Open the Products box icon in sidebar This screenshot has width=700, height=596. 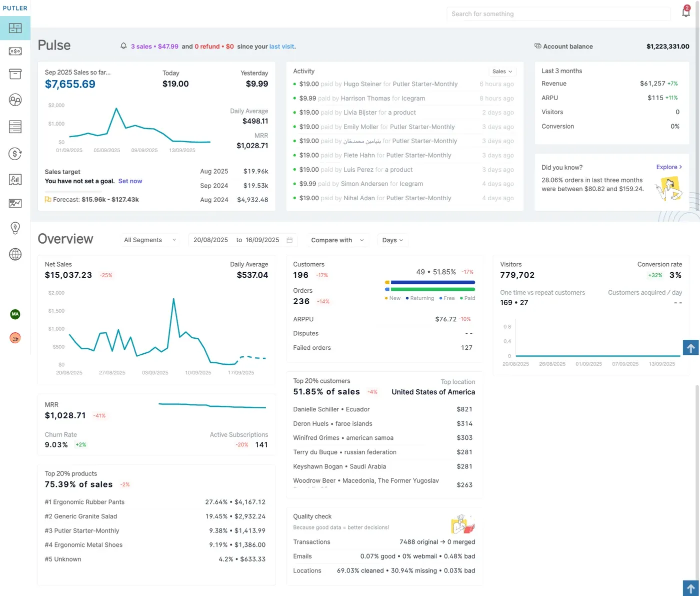point(15,74)
